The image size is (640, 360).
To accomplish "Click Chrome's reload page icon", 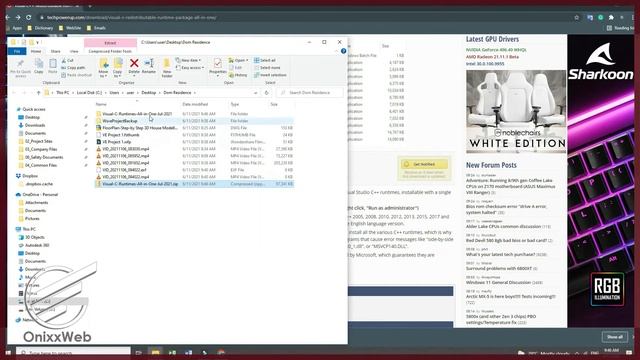I will (x=29, y=18).
